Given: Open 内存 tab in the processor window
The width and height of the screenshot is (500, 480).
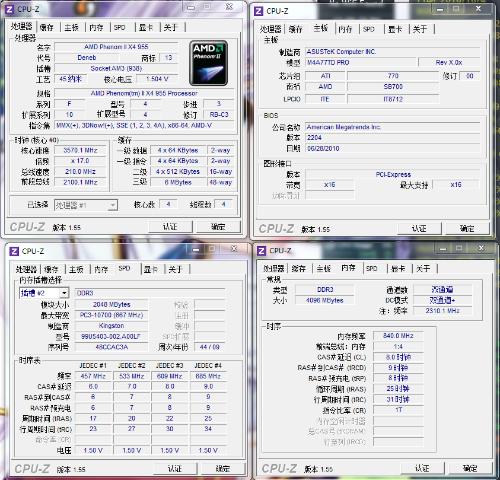Looking at the screenshot, I should coord(96,27).
